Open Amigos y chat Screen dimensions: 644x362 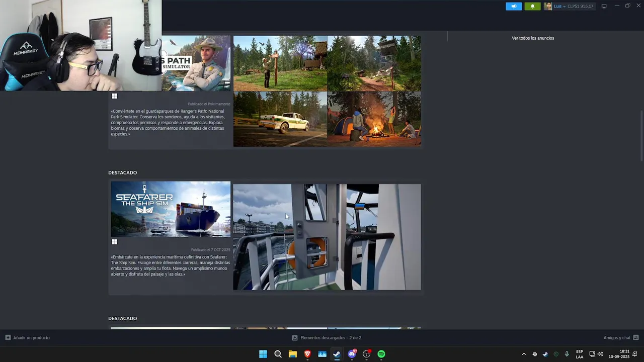(x=617, y=338)
